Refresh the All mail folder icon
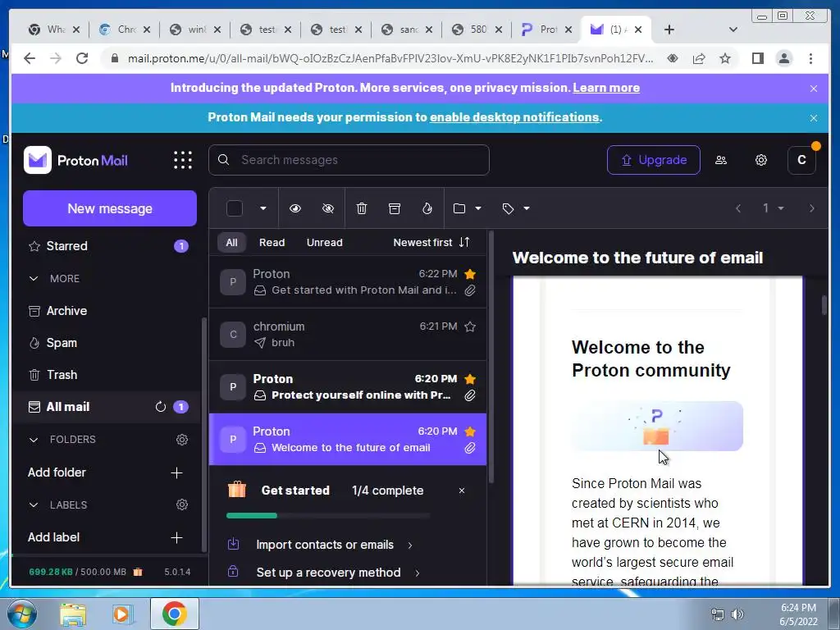This screenshot has width=840, height=630. 160,407
